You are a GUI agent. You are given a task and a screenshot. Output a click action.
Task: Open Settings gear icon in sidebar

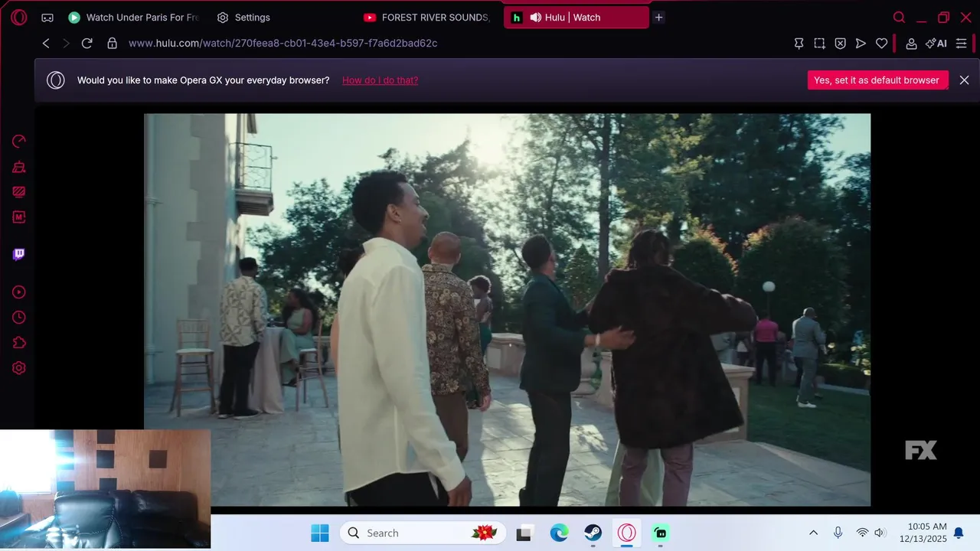point(19,368)
